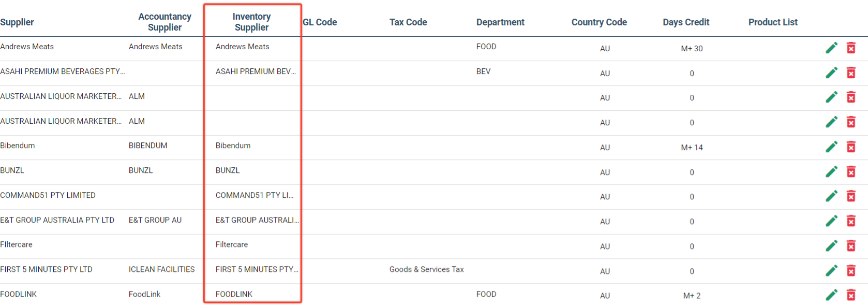
Task: Edit the ASAHI PREMIUM BEVERAGES row
Action: pos(831,73)
